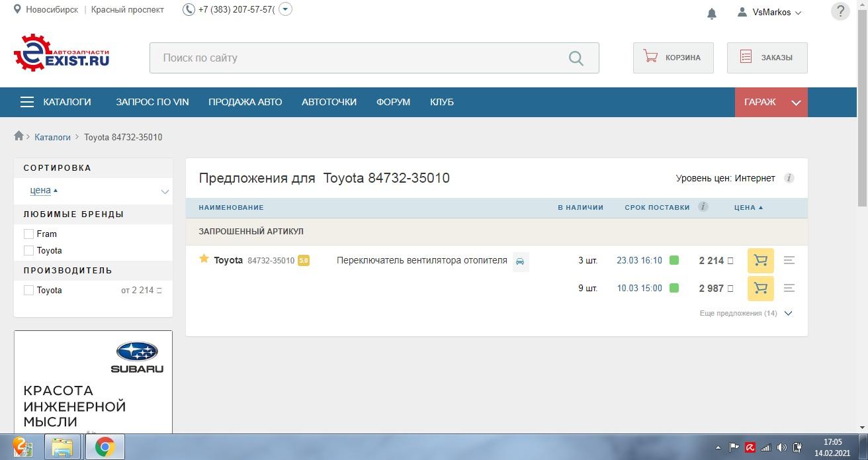This screenshot has height=460, width=868.
Task: Add the 2 214 offer to cart
Action: [761, 261]
